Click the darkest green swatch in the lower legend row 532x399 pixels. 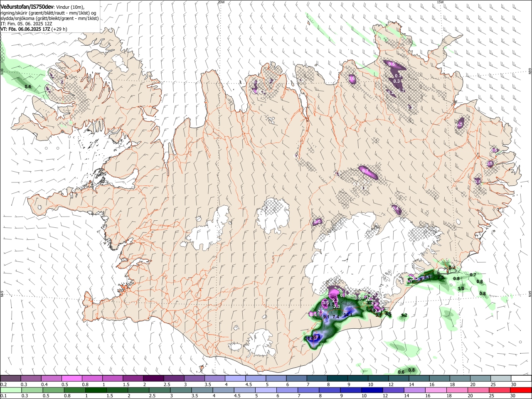(96, 390)
